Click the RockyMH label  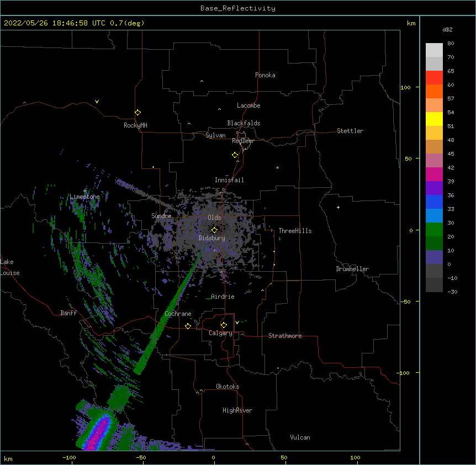pyautogui.click(x=135, y=125)
